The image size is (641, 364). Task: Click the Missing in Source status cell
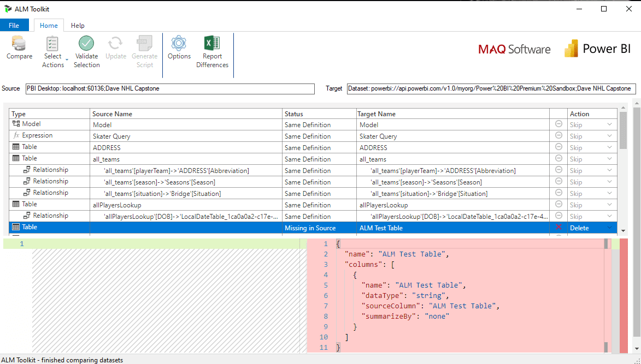click(x=319, y=228)
